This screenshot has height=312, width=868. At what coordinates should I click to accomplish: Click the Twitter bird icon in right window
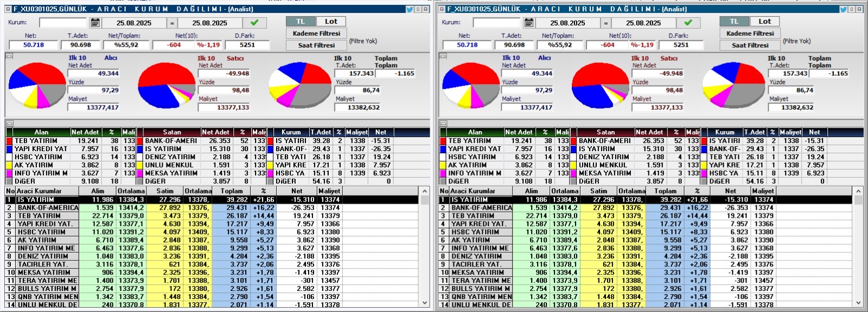(844, 9)
